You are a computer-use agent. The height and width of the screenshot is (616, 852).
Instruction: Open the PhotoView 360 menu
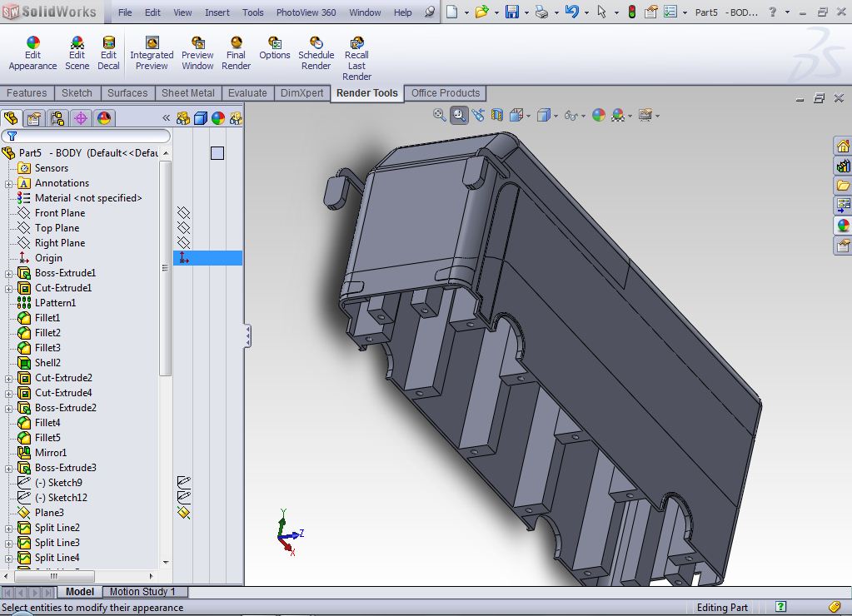point(306,12)
